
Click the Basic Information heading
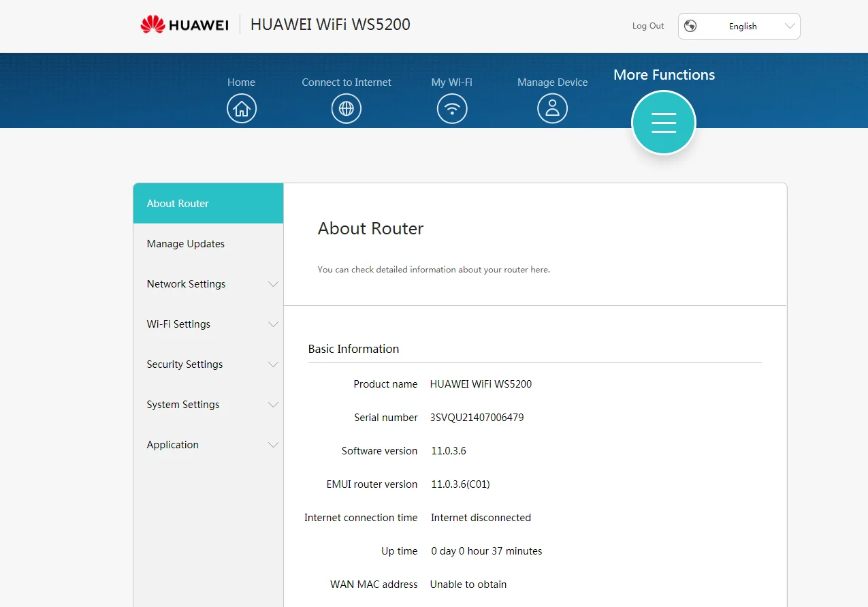point(353,349)
